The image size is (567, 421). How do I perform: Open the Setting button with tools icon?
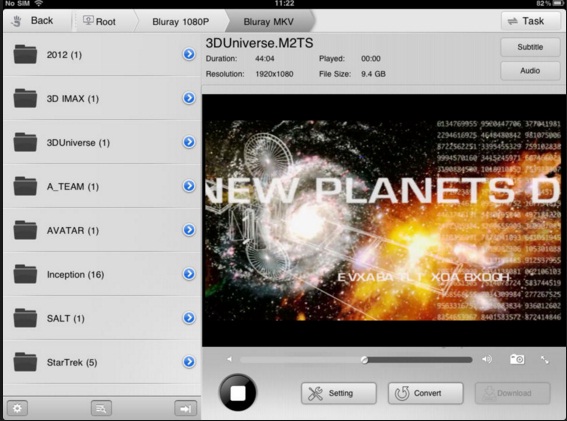[338, 393]
